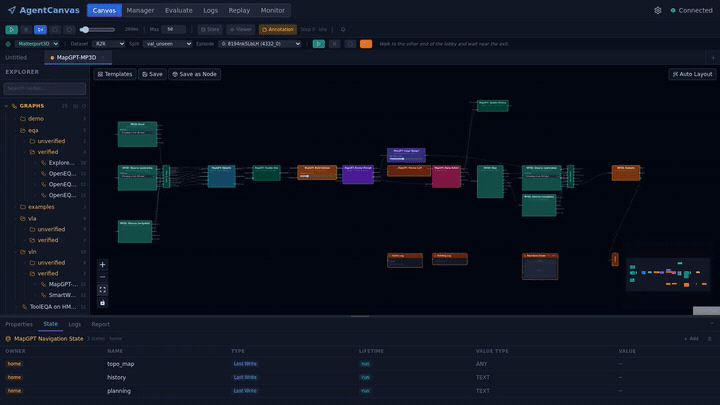Switch to the Evaluate tab
Image resolution: width=720 pixels, height=405 pixels.
point(179,10)
